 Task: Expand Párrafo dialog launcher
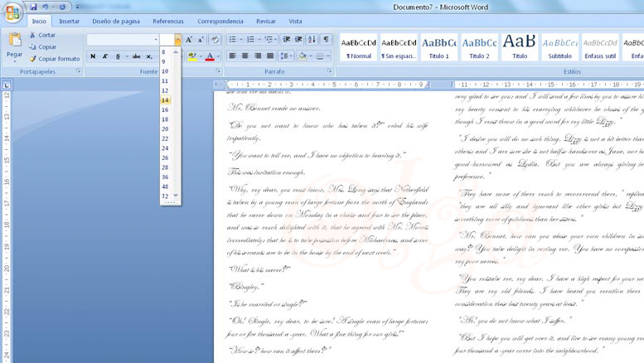tap(329, 71)
